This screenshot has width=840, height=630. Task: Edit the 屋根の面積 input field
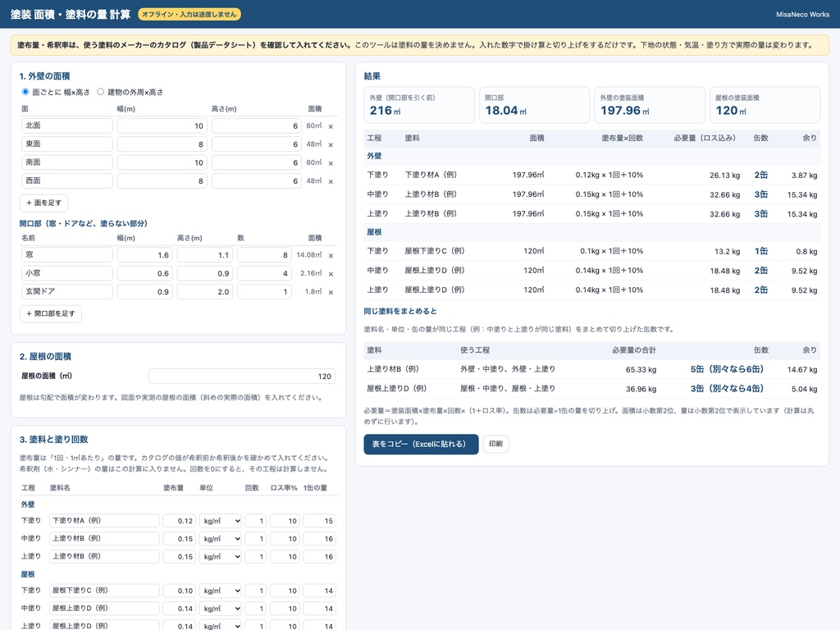[x=242, y=376]
